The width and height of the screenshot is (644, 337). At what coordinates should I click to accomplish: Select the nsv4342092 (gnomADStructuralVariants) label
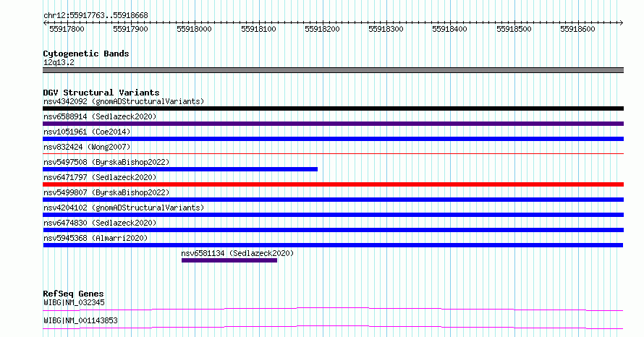[x=124, y=101]
